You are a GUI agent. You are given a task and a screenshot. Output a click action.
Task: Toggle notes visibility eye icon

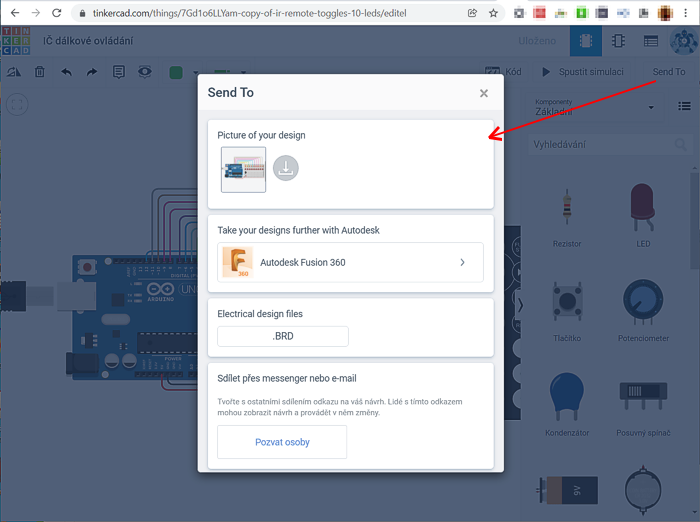[145, 71]
